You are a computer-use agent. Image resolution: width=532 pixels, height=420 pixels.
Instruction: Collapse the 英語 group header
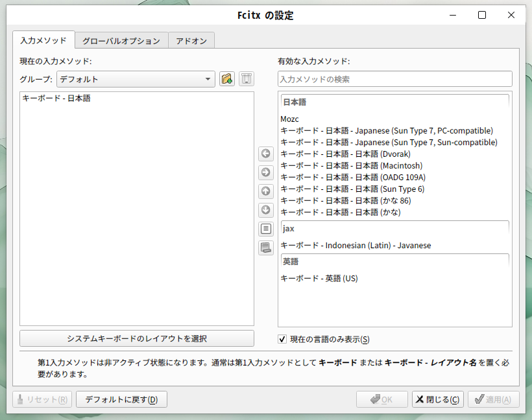395,261
